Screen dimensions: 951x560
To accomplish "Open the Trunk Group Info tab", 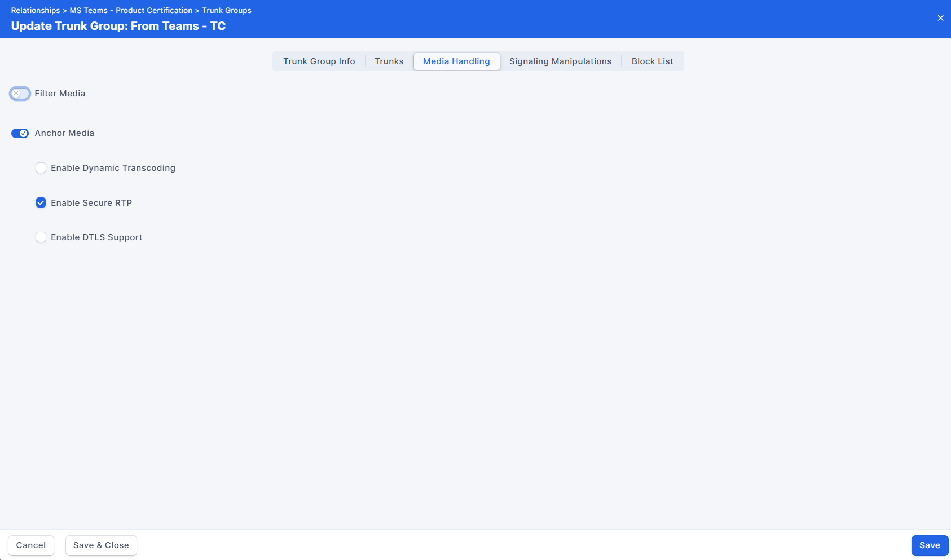I will [319, 61].
